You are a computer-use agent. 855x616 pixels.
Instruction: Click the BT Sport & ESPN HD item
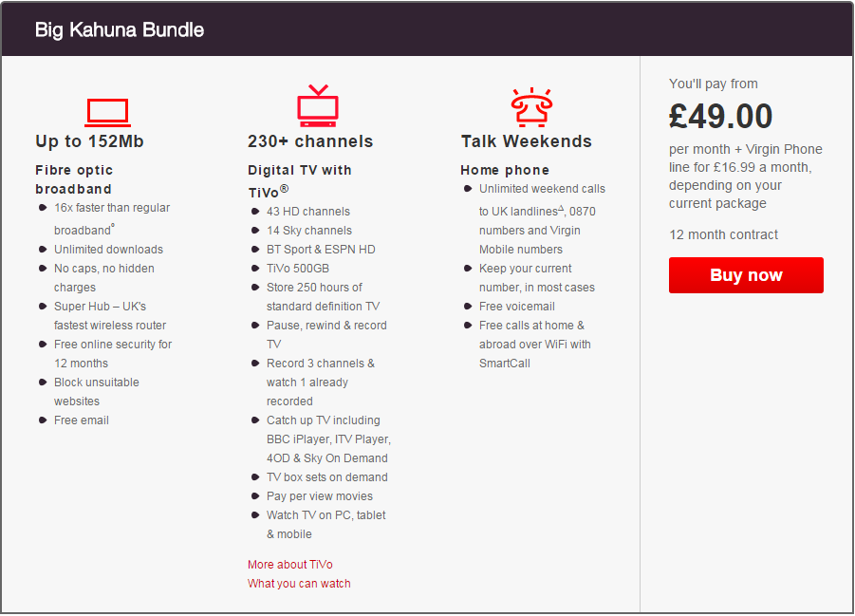321,250
